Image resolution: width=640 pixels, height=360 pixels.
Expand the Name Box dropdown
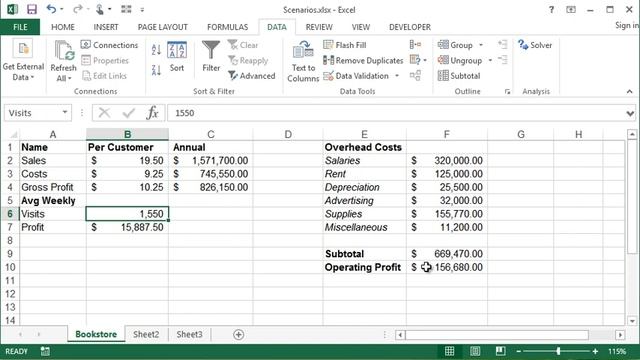[64, 113]
